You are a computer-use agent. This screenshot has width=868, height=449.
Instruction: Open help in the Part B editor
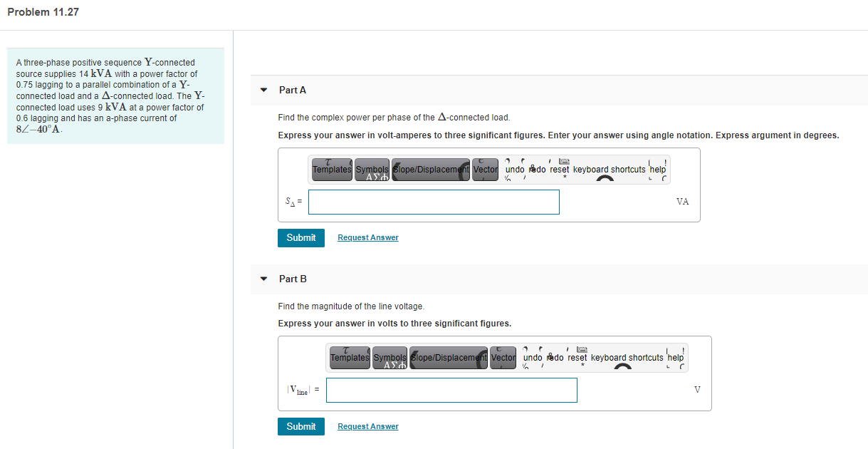[675, 358]
